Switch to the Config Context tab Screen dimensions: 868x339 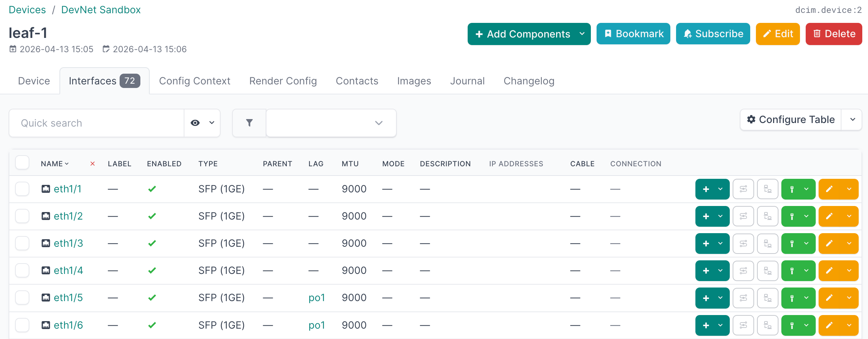point(194,81)
